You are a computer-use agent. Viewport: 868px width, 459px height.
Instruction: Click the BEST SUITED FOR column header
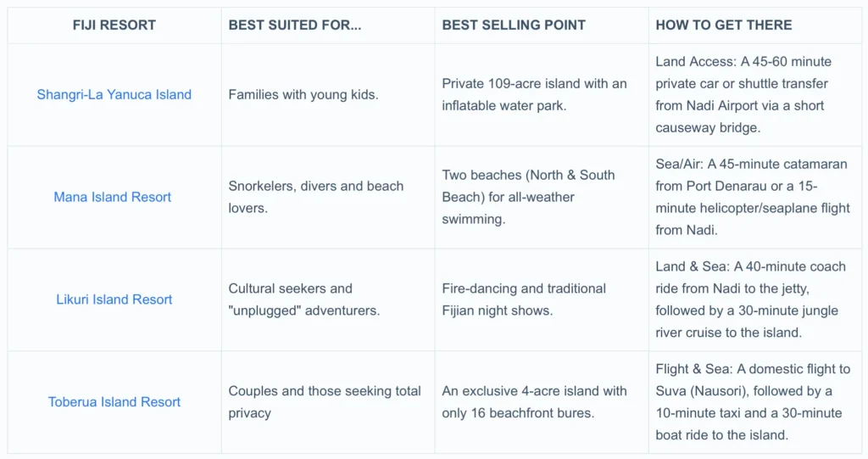click(x=294, y=25)
